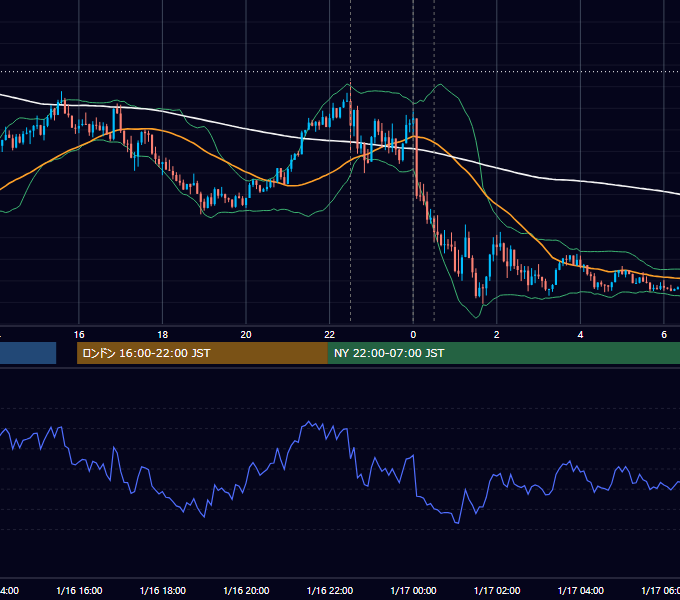Click the 2 hour label on the chart axis

[x=497, y=335]
